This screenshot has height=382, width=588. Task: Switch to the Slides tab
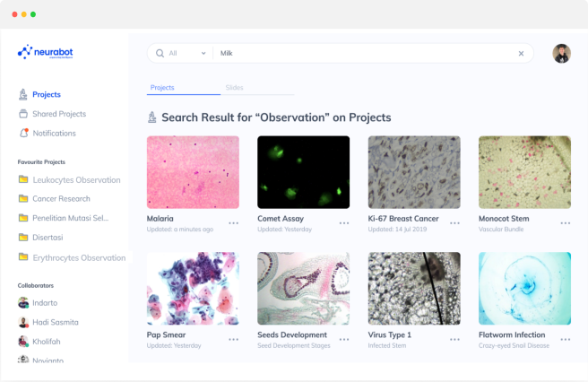point(234,88)
